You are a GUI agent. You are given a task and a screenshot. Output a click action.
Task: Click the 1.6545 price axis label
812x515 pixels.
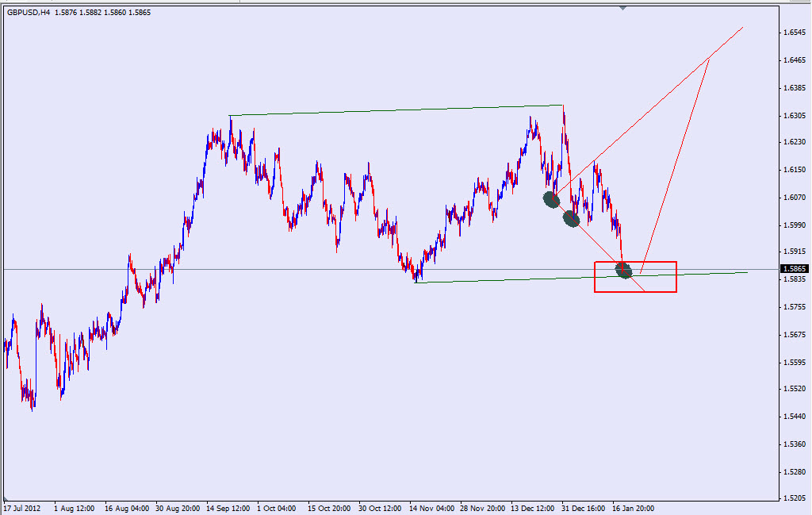(x=795, y=32)
